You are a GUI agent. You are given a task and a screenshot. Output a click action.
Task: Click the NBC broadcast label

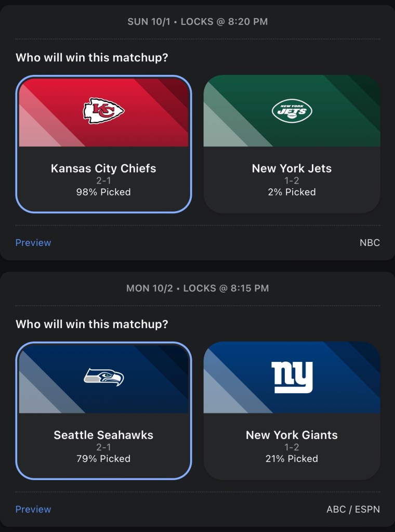pyautogui.click(x=370, y=242)
